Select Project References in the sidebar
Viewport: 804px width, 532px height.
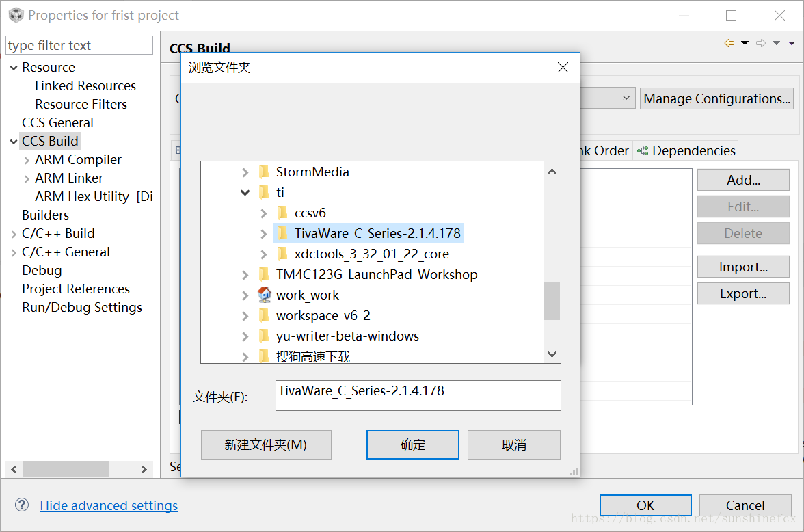pos(76,289)
